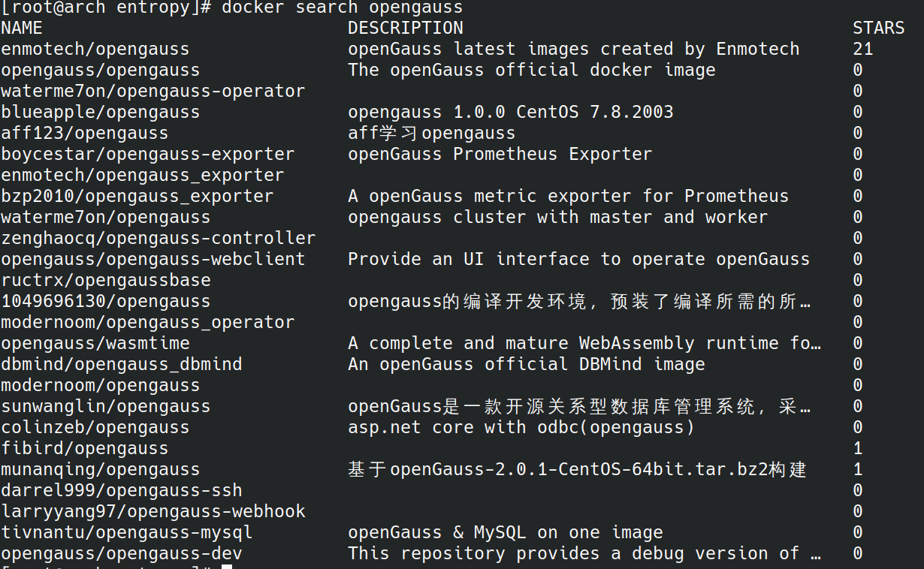Click the name "zenghaocq/opengauss-controller"

click(x=158, y=239)
